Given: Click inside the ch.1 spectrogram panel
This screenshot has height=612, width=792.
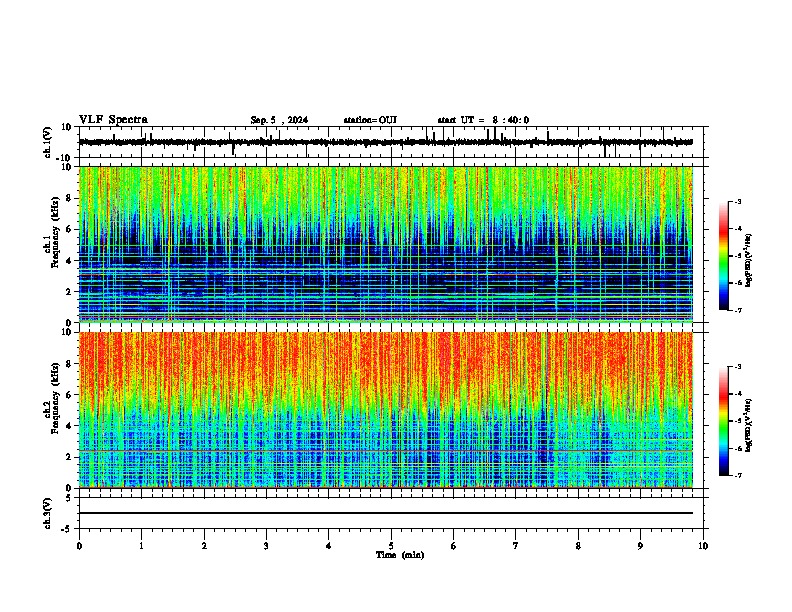Looking at the screenshot, I should click(386, 244).
